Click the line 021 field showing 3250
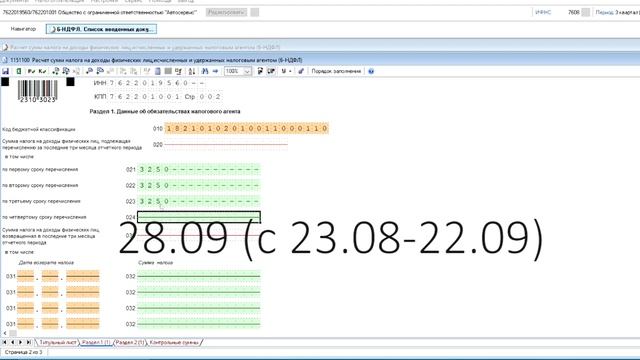This screenshot has height=360, width=640. tap(199, 169)
